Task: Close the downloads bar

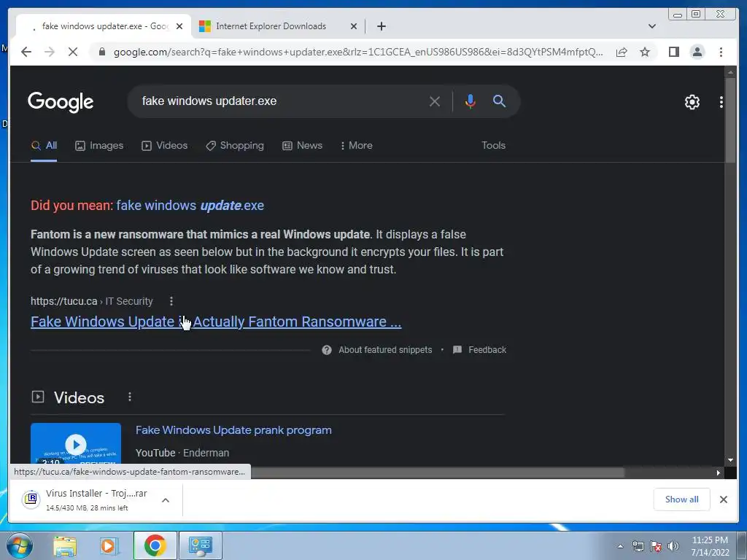Action: 723,499
